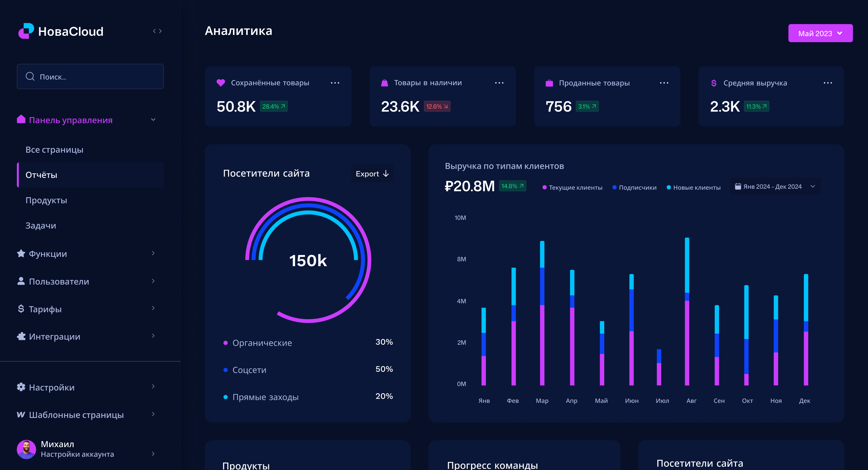Click into the Поиск search field
The image size is (868, 470).
[98, 76]
